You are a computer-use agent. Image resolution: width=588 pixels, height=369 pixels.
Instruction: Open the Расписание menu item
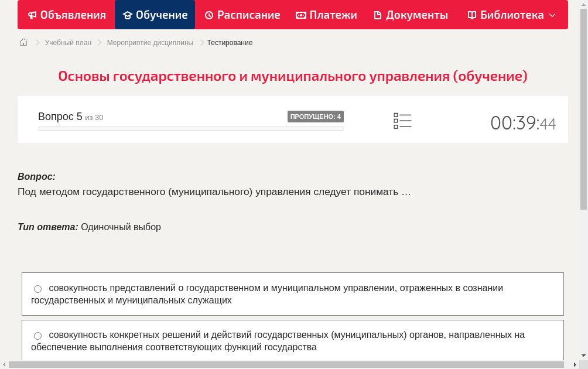pyautogui.click(x=242, y=15)
